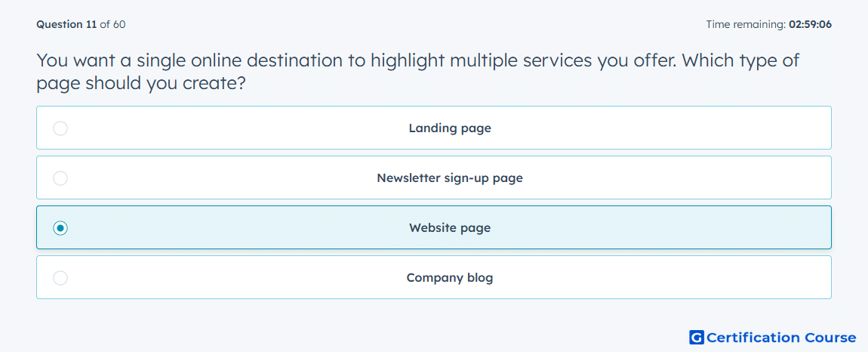Click the "Newsletter sign-up page" answer label
The image size is (868, 352).
click(450, 178)
